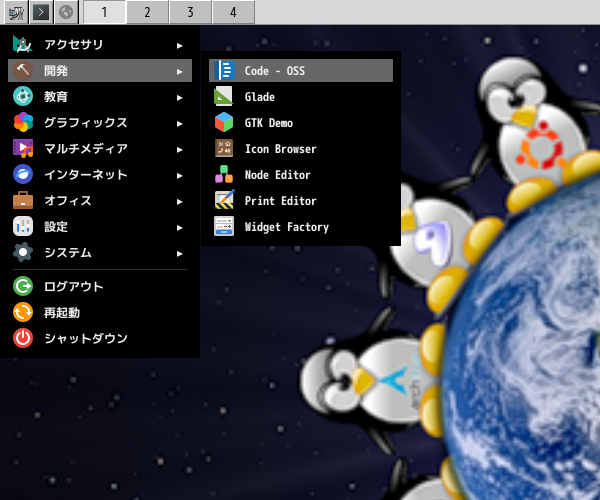Image resolution: width=600 pixels, height=500 pixels.
Task: Open Code - OSS from the submenu
Action: click(x=301, y=70)
